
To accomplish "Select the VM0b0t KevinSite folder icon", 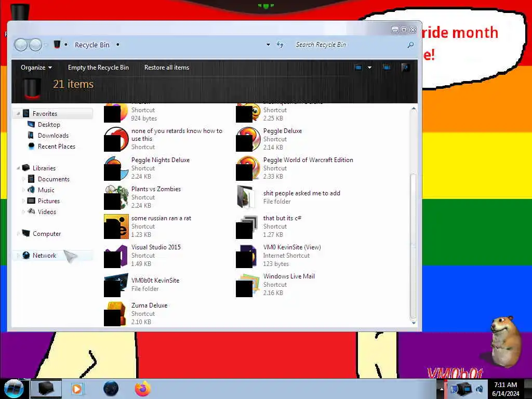I will [116, 285].
